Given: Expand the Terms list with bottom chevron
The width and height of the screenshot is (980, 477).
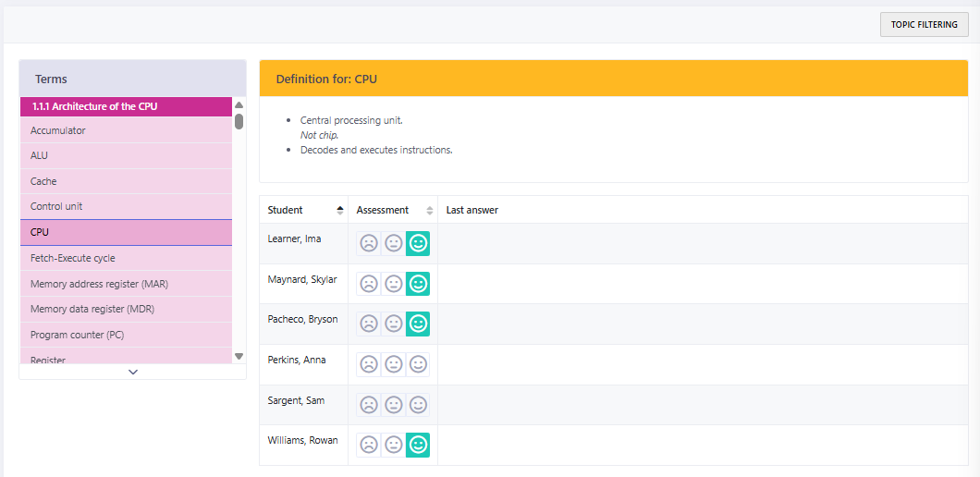Looking at the screenshot, I should pos(133,372).
